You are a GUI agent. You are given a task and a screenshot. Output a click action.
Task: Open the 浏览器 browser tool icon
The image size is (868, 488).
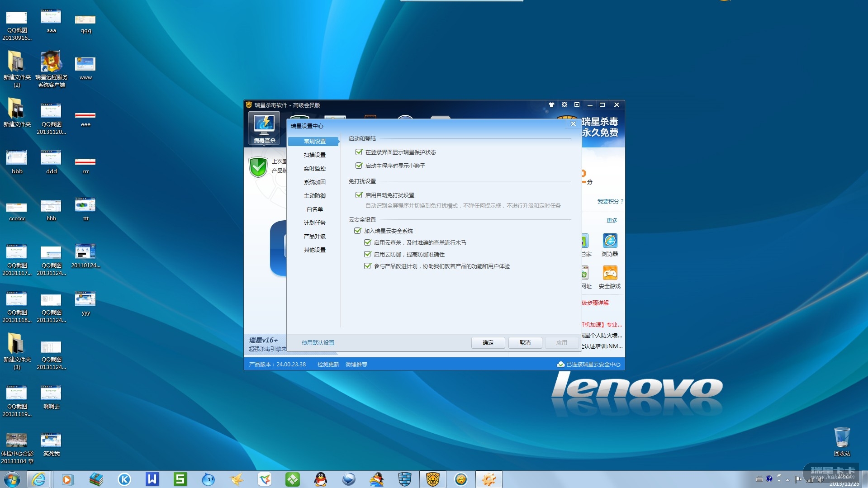click(x=609, y=245)
